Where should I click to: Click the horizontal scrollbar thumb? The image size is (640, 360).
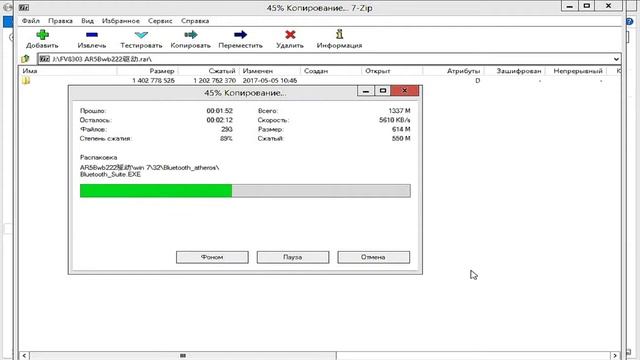[183, 356]
